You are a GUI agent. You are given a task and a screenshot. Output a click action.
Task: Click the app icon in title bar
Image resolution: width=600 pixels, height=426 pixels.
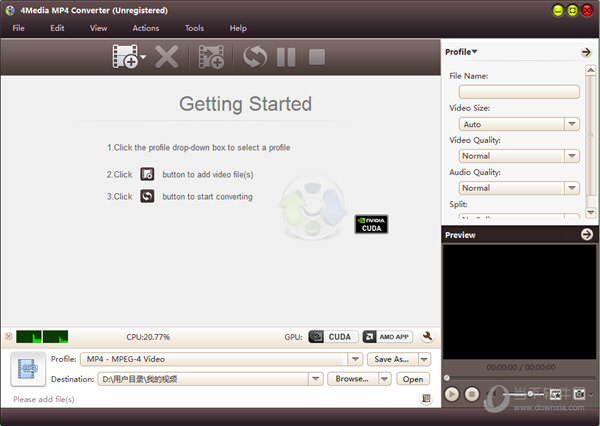click(10, 10)
